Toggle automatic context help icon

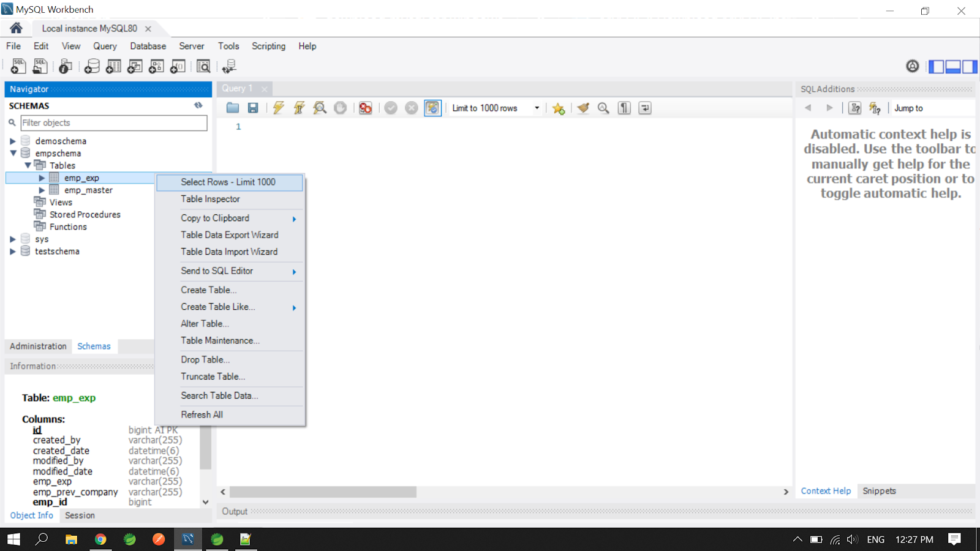click(x=875, y=108)
